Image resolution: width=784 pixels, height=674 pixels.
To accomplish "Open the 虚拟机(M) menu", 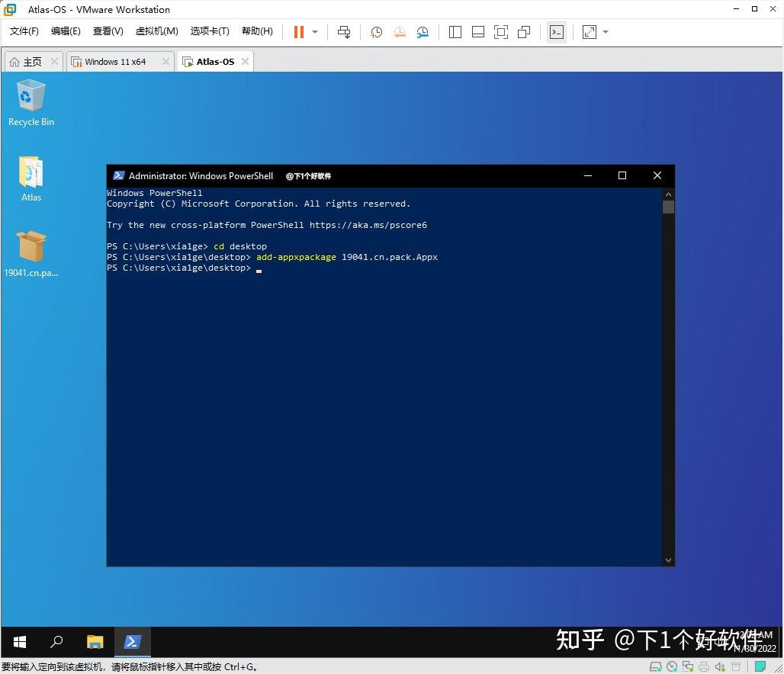I will [x=156, y=31].
